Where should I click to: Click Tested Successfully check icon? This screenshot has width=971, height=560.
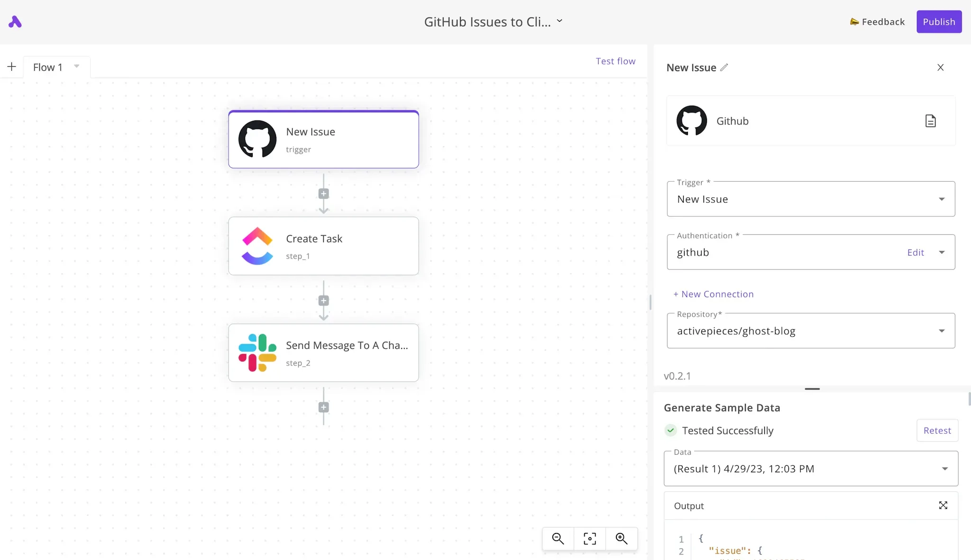[670, 431]
